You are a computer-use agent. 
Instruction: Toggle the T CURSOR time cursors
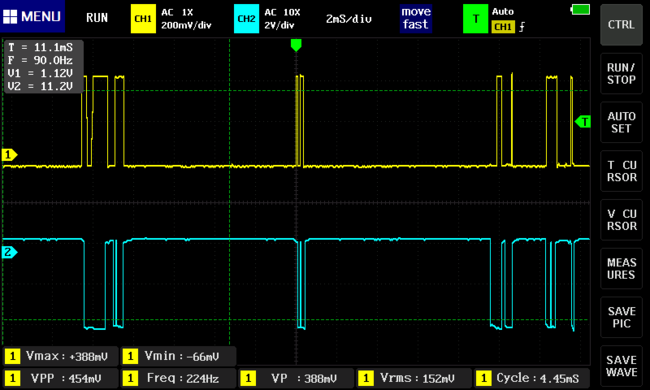[x=621, y=171]
